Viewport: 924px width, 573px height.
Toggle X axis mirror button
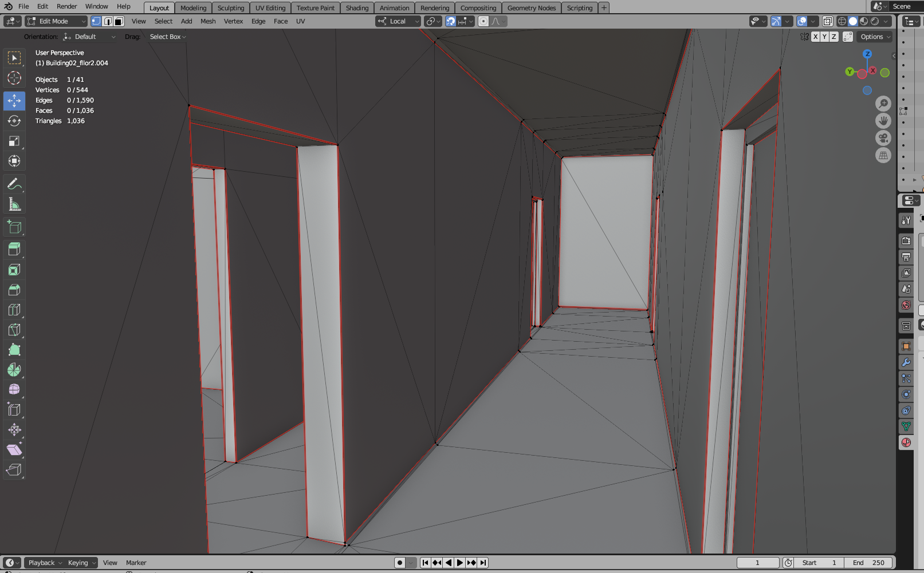[815, 37]
